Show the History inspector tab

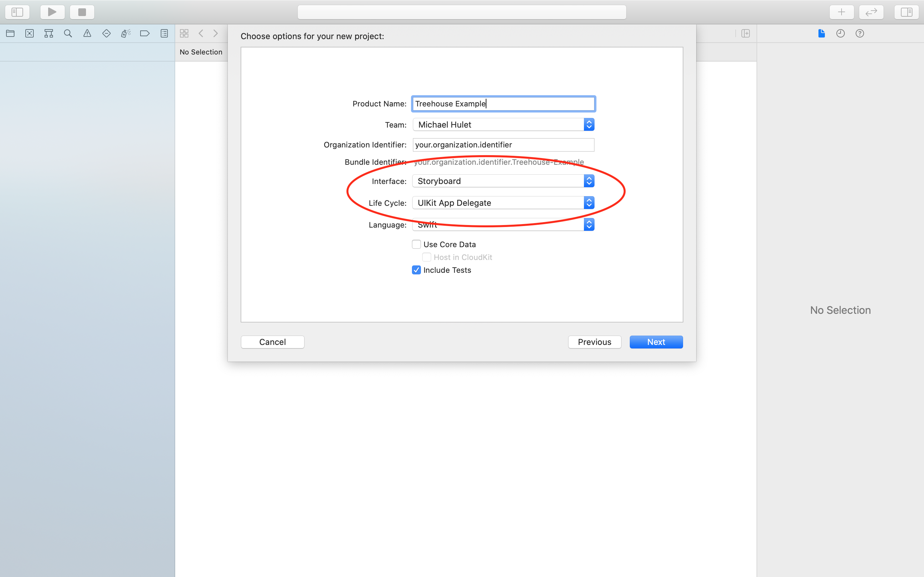[840, 34]
